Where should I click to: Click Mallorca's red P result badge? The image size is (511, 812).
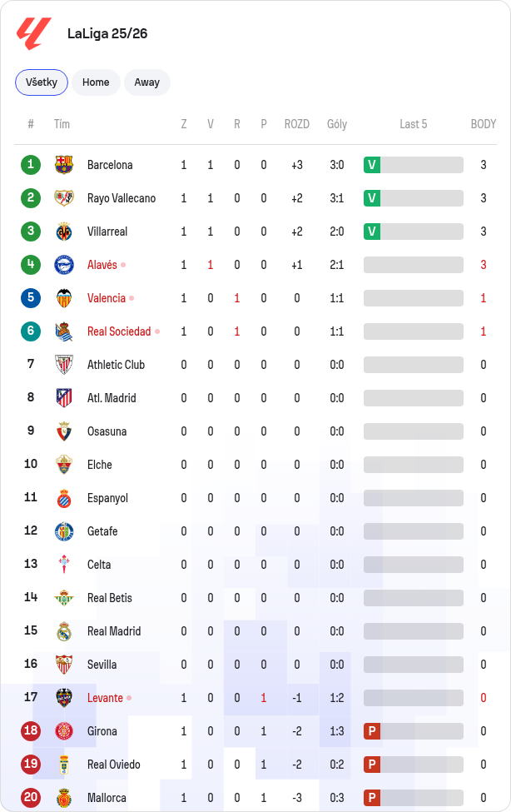coord(372,798)
